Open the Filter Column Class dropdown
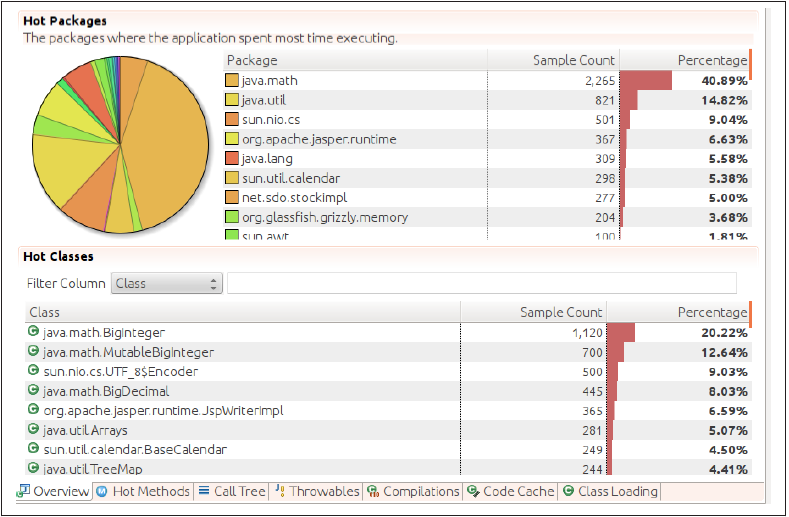Screen dimensions: 789x517 167,283
